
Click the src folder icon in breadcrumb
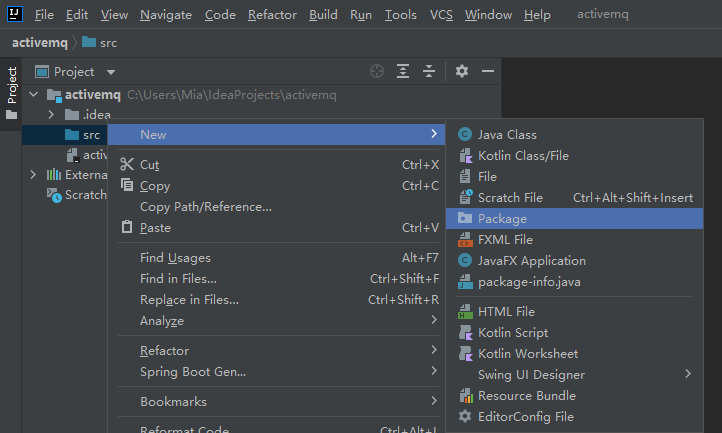coord(89,42)
